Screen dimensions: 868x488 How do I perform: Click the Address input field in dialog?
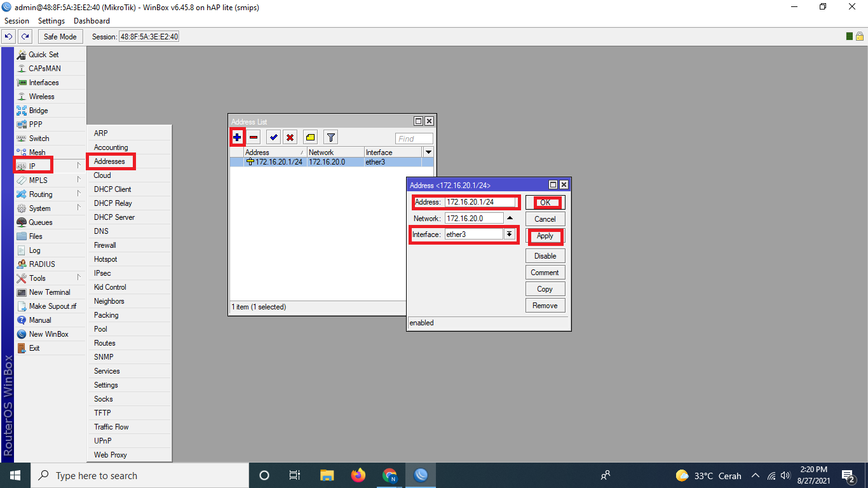[x=480, y=202]
